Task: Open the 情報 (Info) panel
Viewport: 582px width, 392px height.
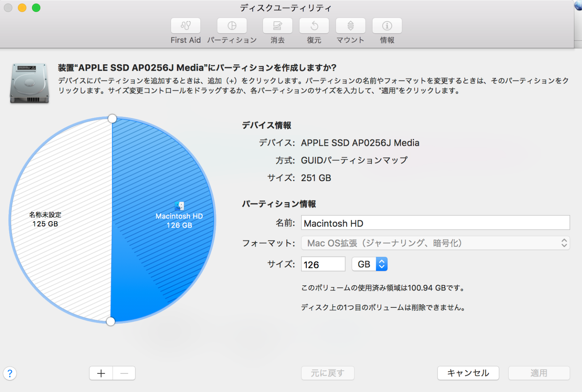Action: point(386,25)
